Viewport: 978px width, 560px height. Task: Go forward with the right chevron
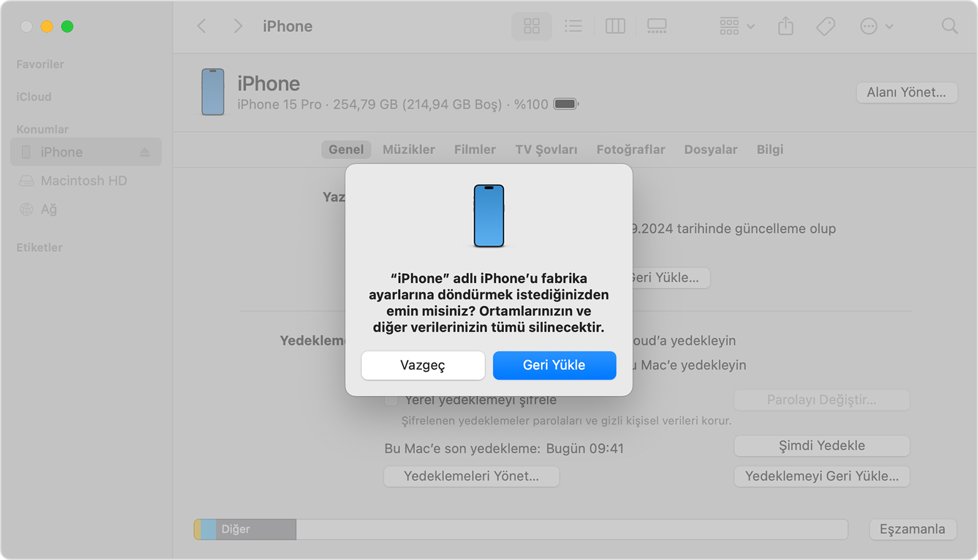(238, 26)
